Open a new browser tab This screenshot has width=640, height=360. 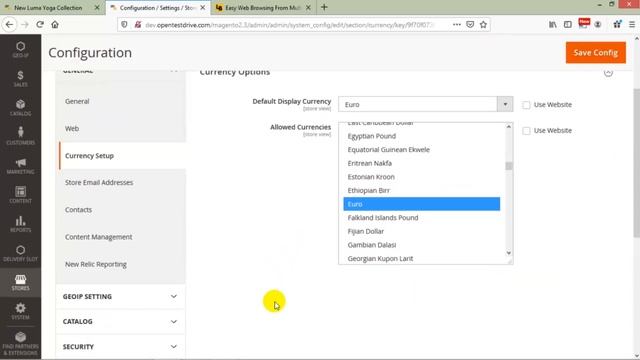pos(324,7)
